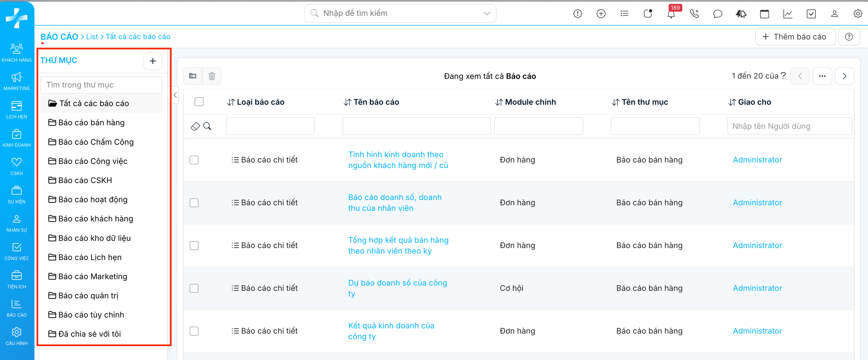Viewport: 868px width, 360px height.
Task: Collapse the folder panel with chevron handle
Action: [175, 95]
